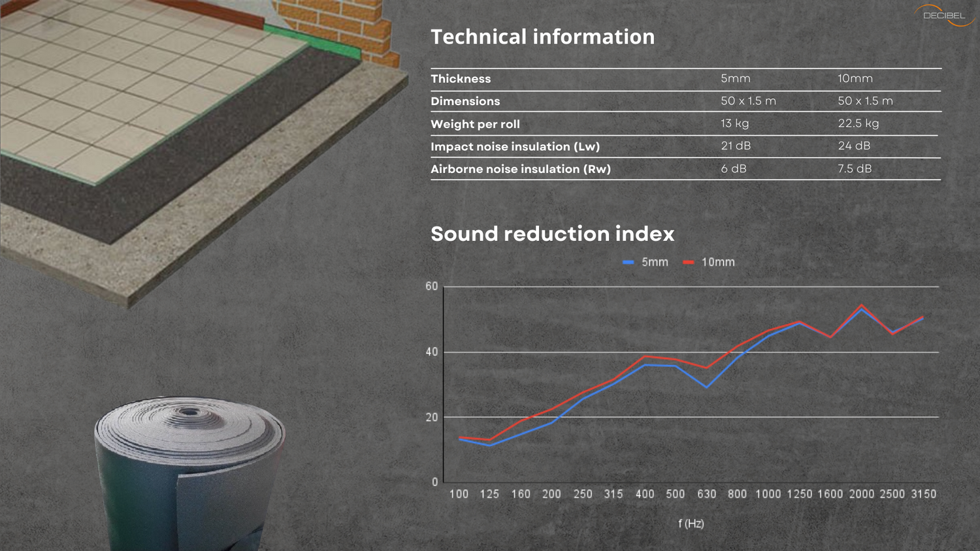Click the 'Dimensions' row label

465,101
